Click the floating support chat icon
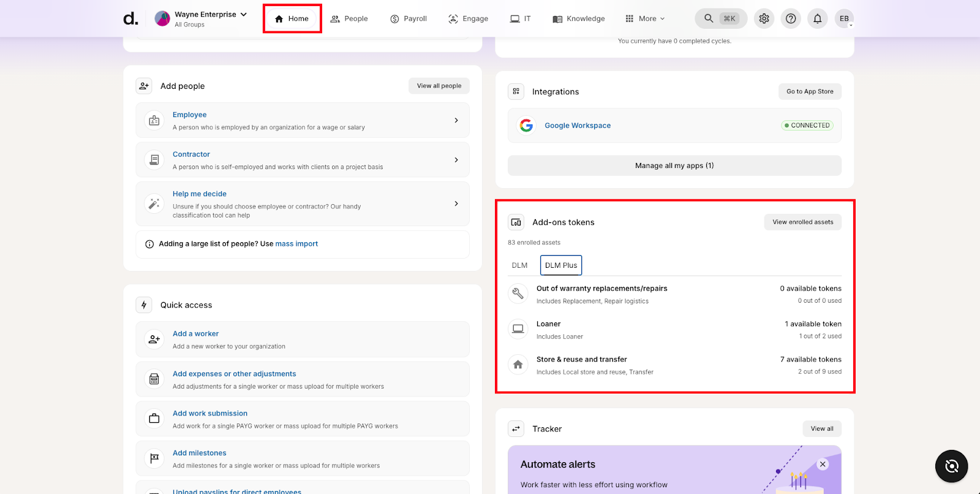This screenshot has height=494, width=980. pos(951,466)
